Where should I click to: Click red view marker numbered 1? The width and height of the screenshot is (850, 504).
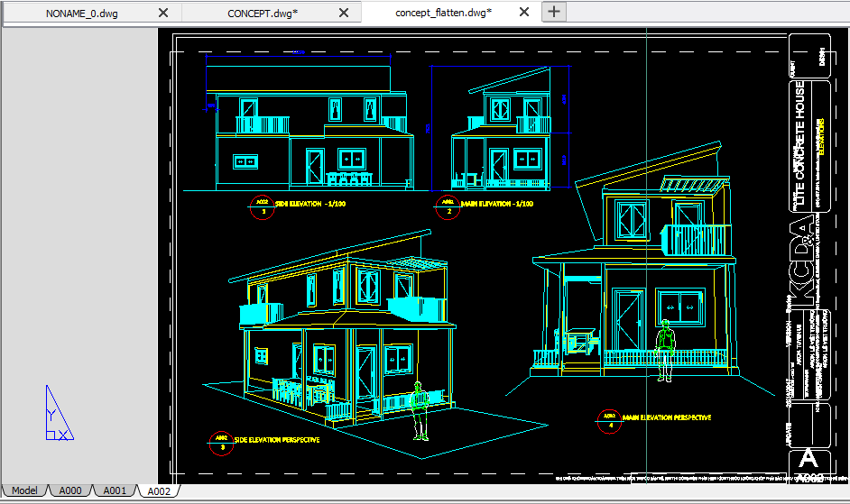coord(263,207)
